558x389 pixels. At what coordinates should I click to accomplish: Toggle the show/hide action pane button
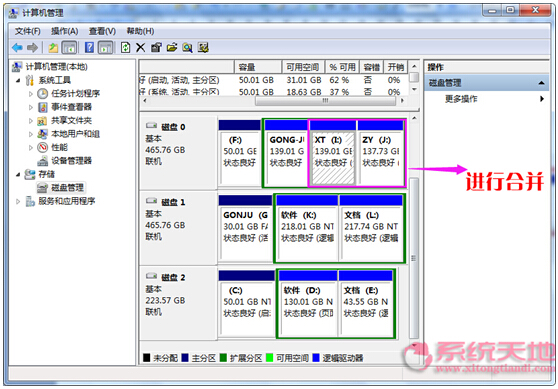tap(105, 47)
